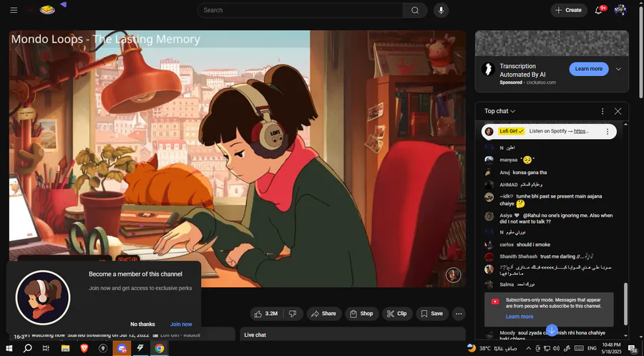
Task: Click the Lofi Girl membership avatar
Action: tap(43, 298)
